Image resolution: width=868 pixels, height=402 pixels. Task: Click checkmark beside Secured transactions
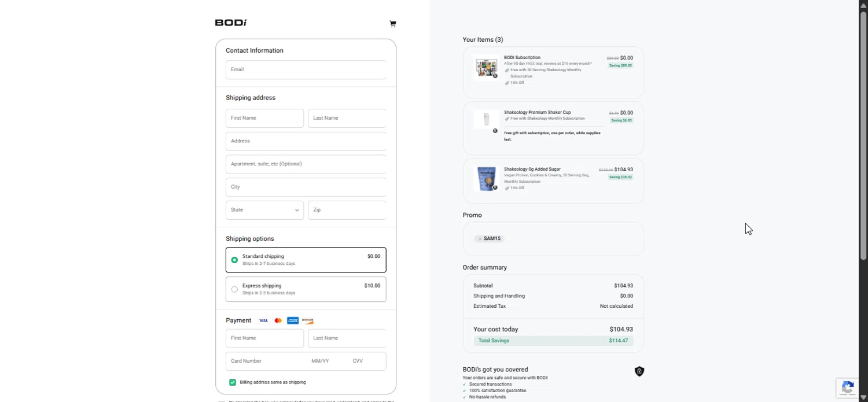(x=464, y=384)
